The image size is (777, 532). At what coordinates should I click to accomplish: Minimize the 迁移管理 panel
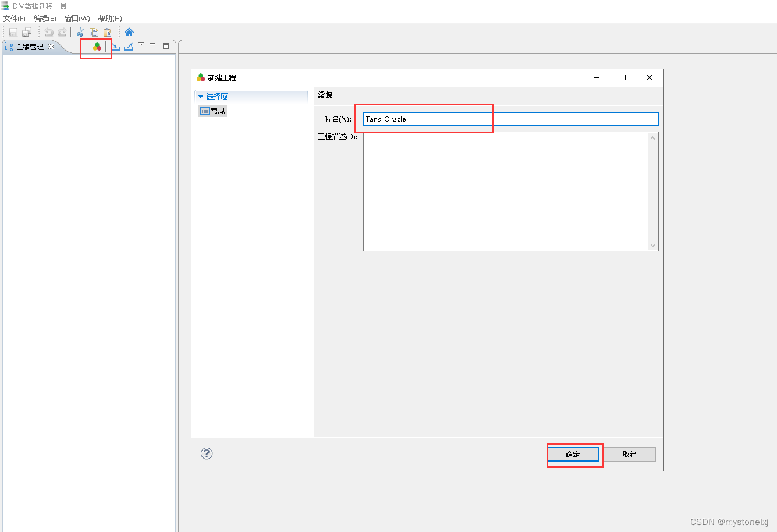pyautogui.click(x=152, y=44)
